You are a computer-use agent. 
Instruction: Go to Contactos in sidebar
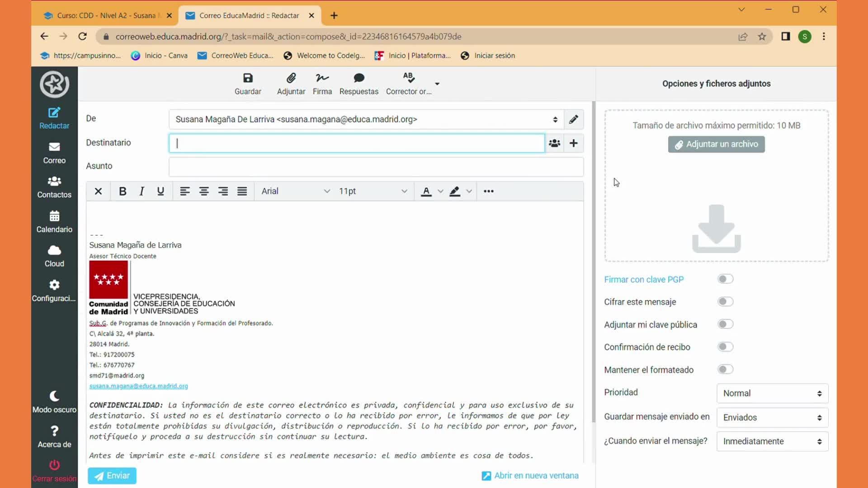click(x=54, y=187)
